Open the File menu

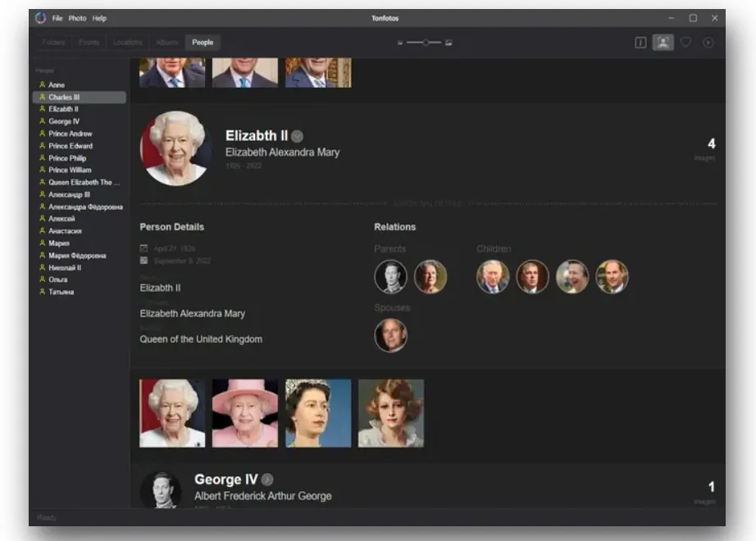pos(57,18)
